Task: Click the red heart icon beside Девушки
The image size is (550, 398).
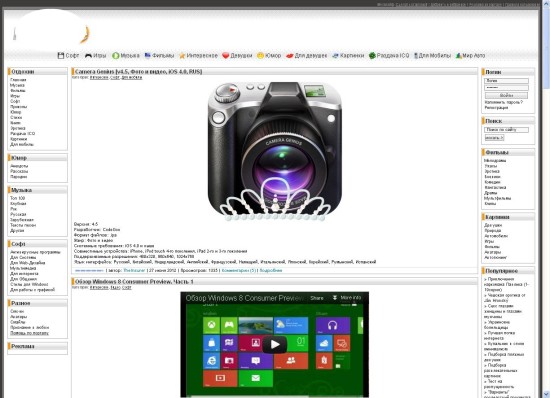Action: point(226,55)
